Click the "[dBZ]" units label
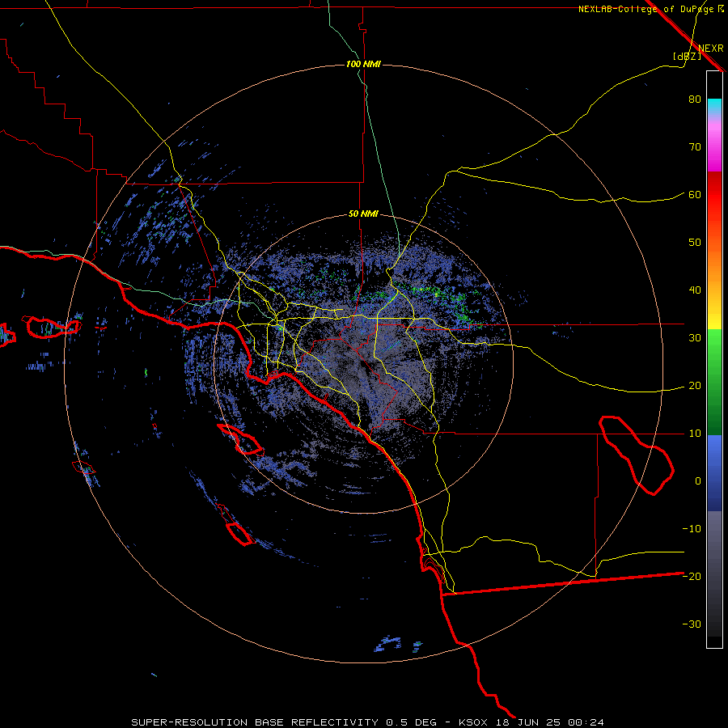The image size is (728, 728). pyautogui.click(x=687, y=56)
